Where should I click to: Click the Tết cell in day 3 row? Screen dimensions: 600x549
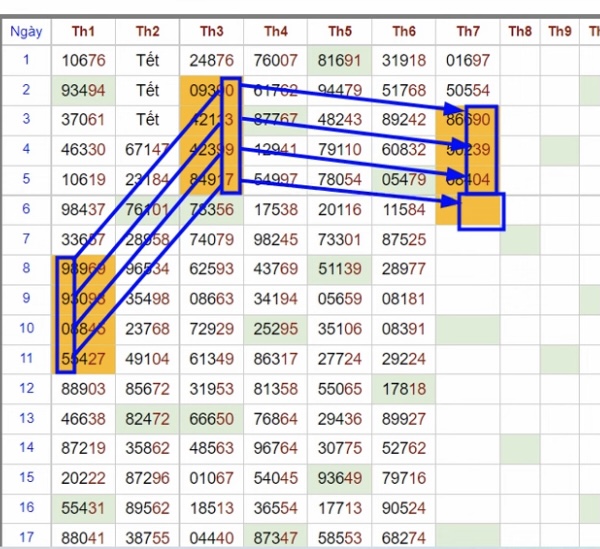(147, 120)
